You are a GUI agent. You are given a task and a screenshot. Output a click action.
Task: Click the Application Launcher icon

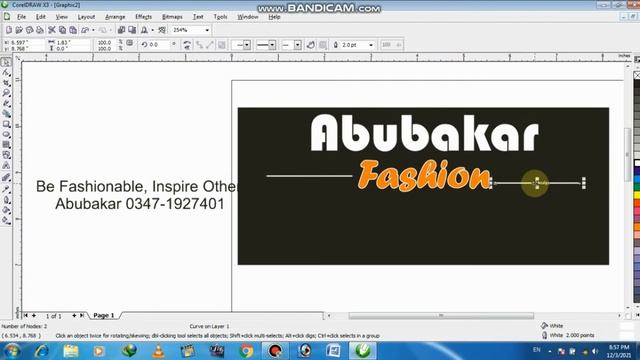(x=144, y=30)
